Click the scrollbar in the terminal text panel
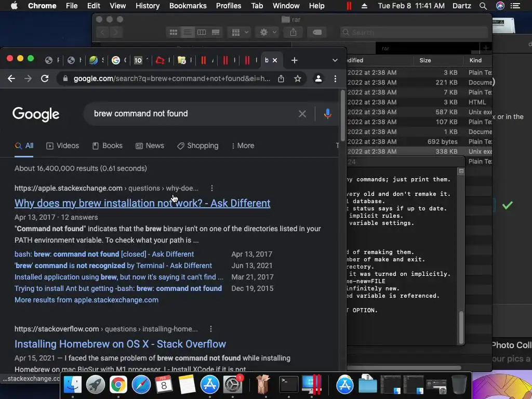532x399 pixels. coord(461,327)
